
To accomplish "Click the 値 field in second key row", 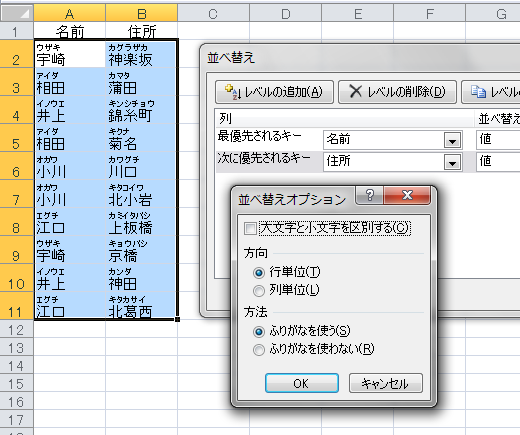I will coord(498,162).
